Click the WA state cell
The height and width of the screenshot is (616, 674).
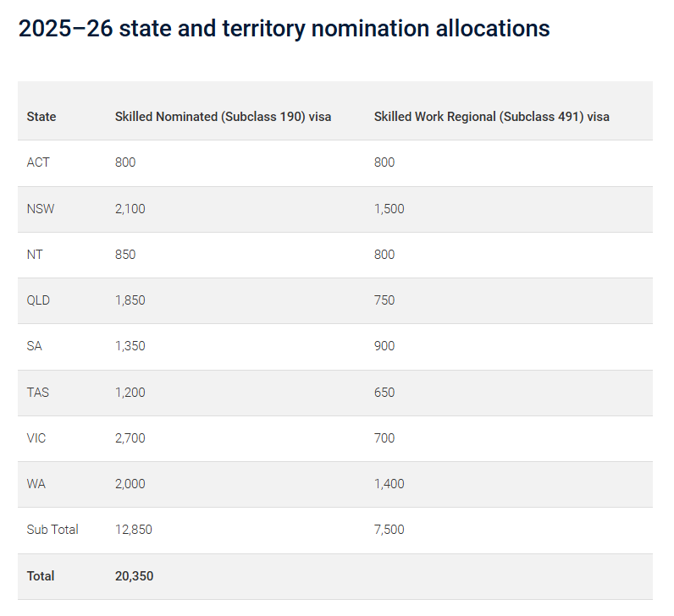pos(36,484)
